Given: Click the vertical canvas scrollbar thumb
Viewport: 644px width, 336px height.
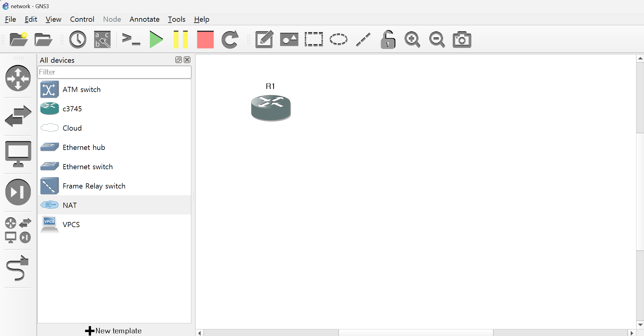Looking at the screenshot, I should [640, 191].
